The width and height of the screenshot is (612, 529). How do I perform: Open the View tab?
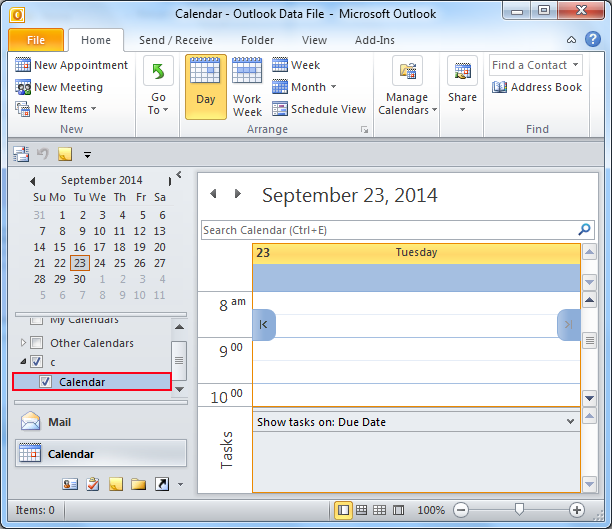click(314, 40)
